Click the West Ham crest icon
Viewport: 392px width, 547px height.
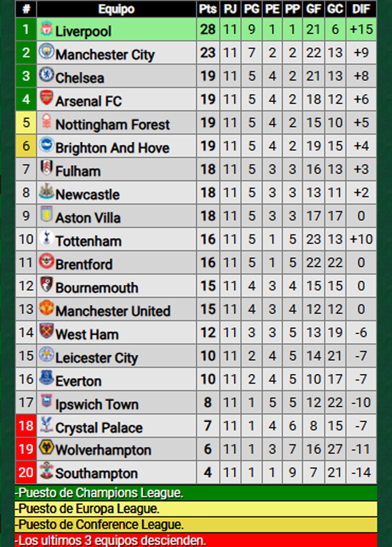point(46,331)
